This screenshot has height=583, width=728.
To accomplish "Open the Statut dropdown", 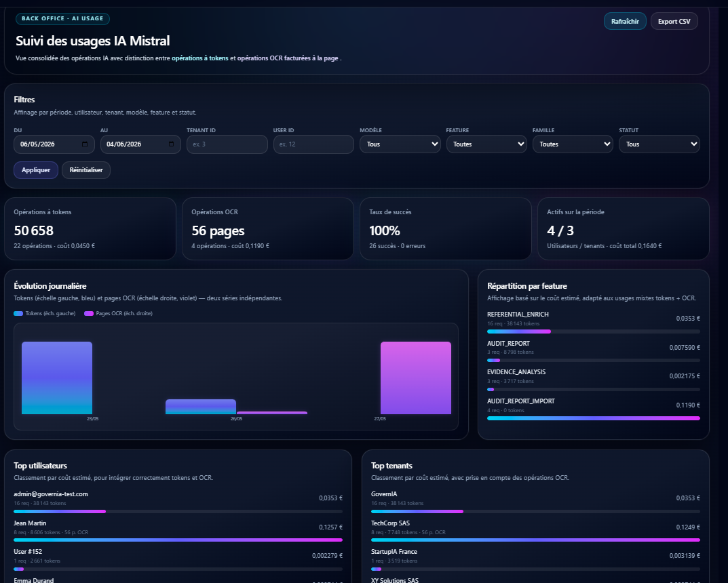I will 659,144.
